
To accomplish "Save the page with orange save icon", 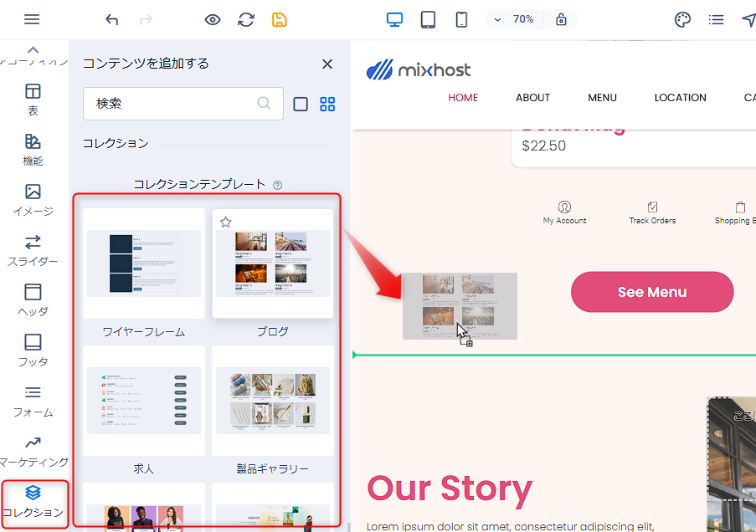I will [279, 19].
